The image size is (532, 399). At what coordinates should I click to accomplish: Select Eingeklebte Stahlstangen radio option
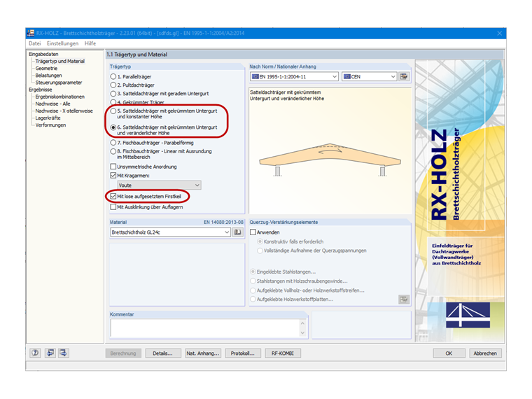(253, 272)
